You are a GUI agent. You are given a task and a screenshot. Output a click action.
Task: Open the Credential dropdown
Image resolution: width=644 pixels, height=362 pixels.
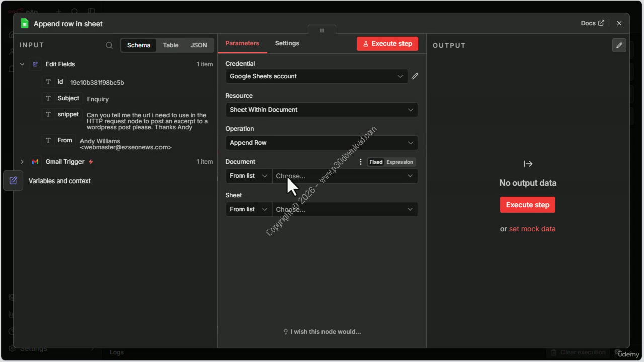(316, 76)
